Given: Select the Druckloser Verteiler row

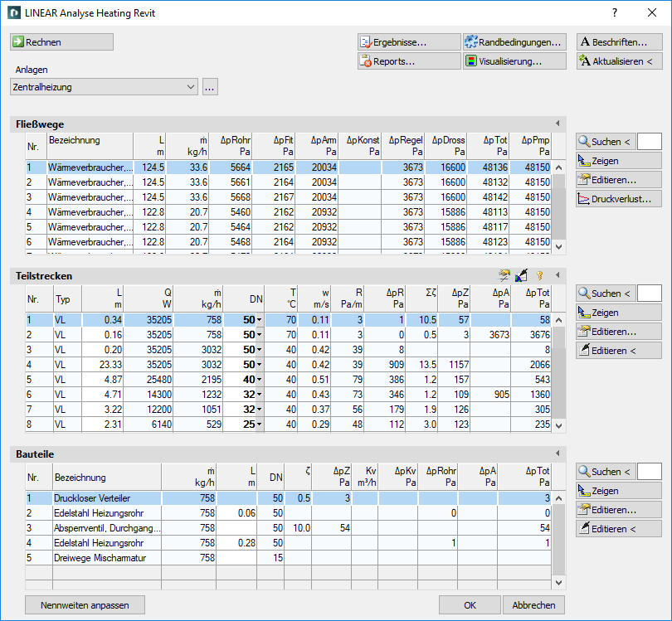Looking at the screenshot, I should click(x=289, y=498).
